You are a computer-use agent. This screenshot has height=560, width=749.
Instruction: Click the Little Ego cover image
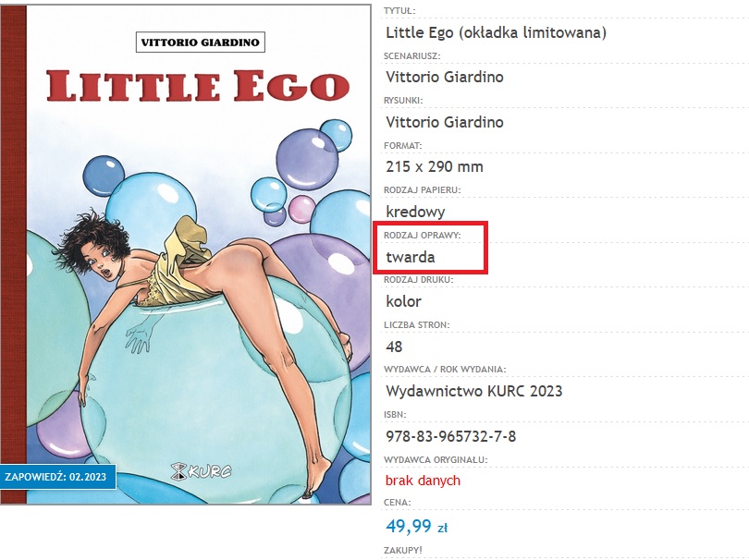(x=194, y=277)
